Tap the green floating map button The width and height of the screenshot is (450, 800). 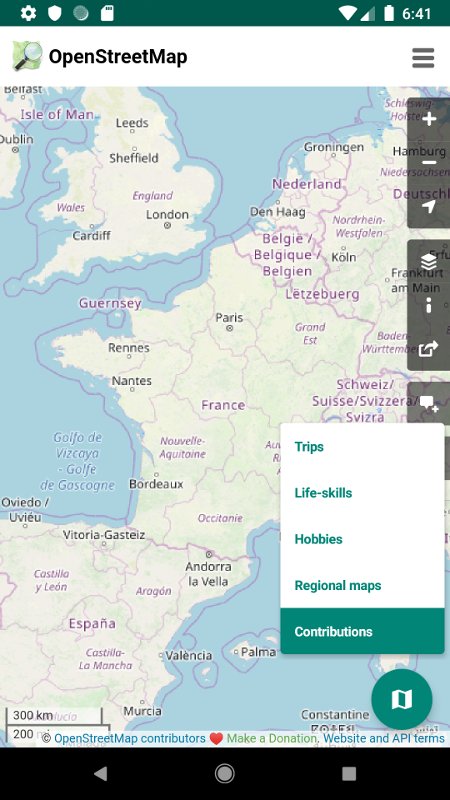point(402,699)
